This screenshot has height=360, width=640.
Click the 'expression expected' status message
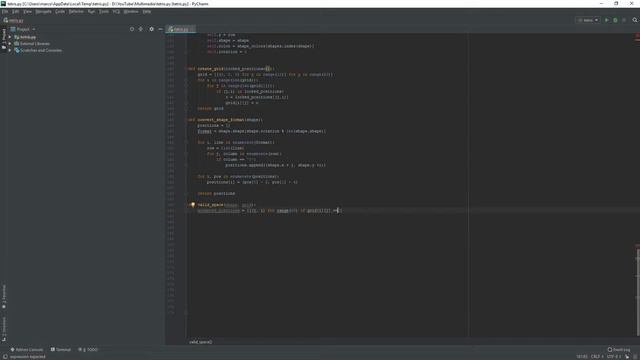tap(27, 357)
